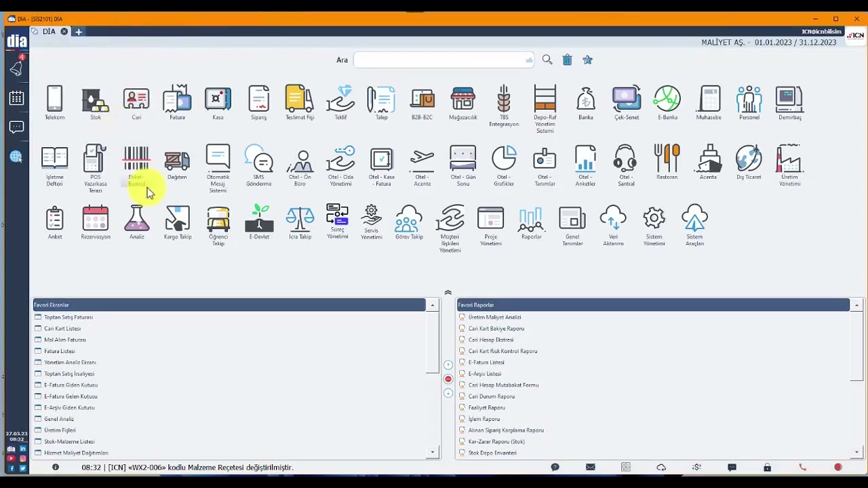
Task: Open the Raporlar module
Action: coord(531,222)
